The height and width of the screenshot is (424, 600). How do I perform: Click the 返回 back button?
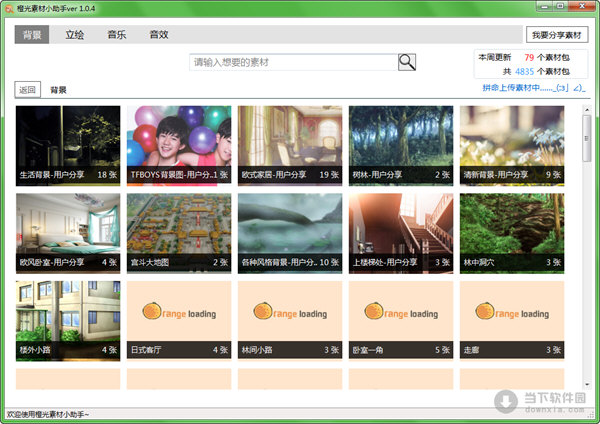[x=28, y=90]
